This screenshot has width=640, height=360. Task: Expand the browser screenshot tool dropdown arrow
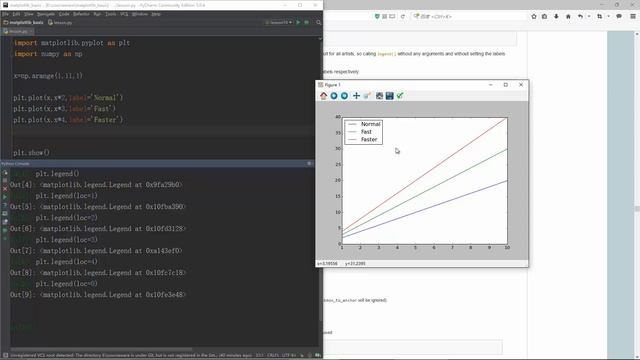click(x=608, y=16)
